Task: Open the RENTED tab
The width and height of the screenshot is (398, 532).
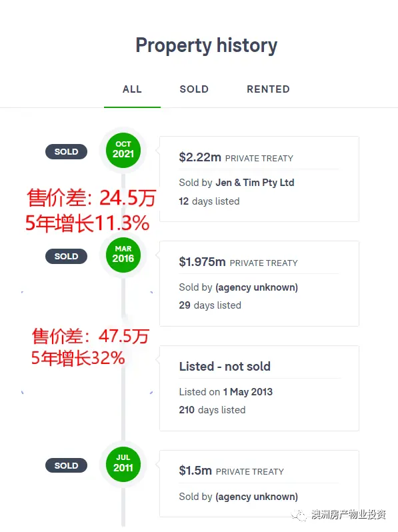Action: click(x=268, y=89)
